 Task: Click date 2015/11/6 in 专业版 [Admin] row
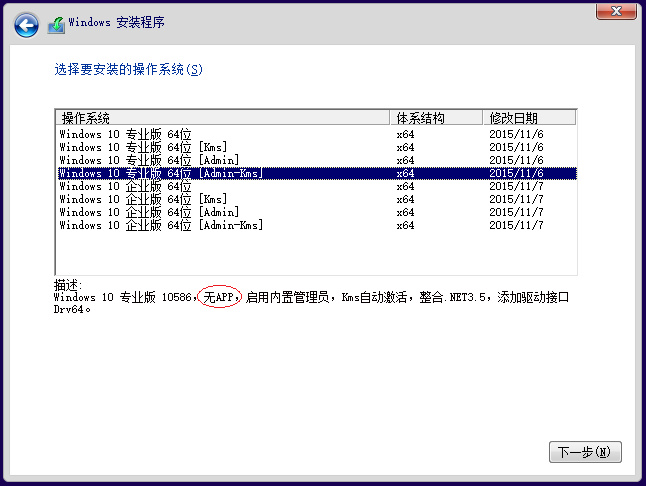tap(516, 160)
